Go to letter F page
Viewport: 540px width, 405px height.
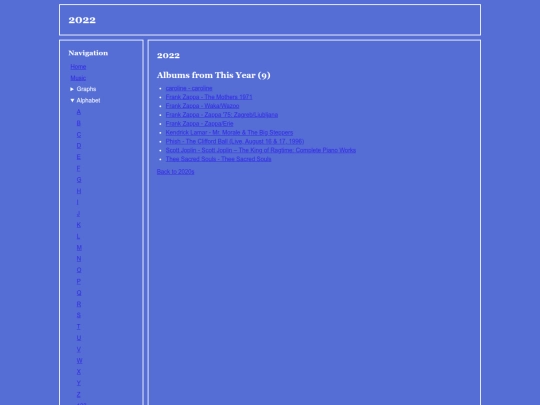pyautogui.click(x=79, y=168)
